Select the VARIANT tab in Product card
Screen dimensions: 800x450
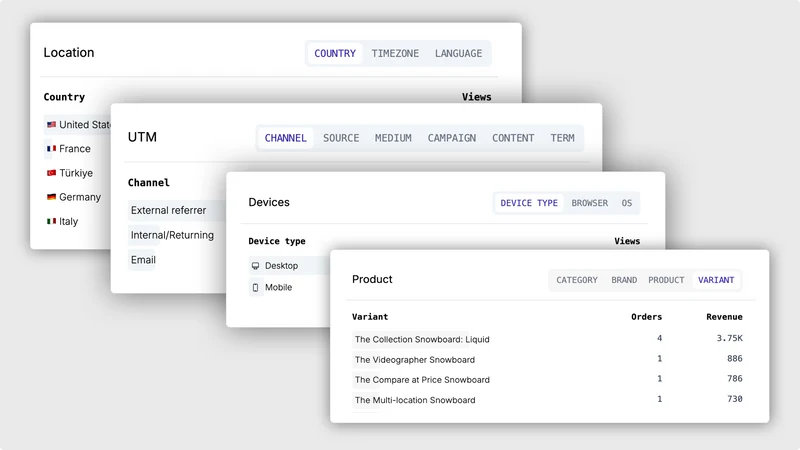(716, 280)
